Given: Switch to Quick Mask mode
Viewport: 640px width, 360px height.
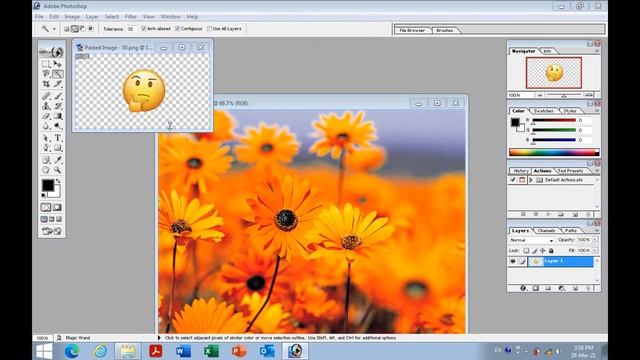Looking at the screenshot, I should (58, 207).
